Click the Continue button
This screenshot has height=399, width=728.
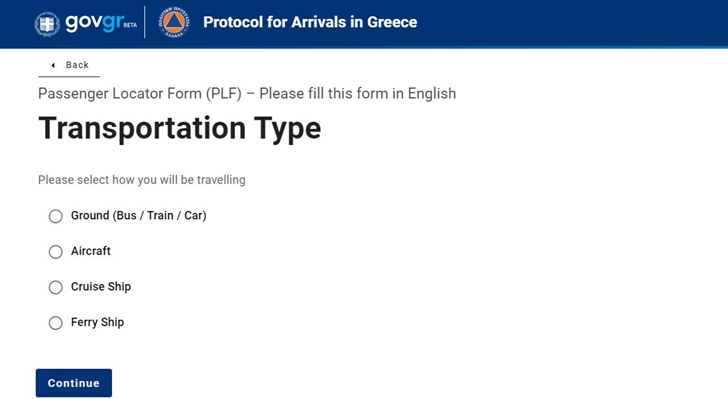pos(74,383)
